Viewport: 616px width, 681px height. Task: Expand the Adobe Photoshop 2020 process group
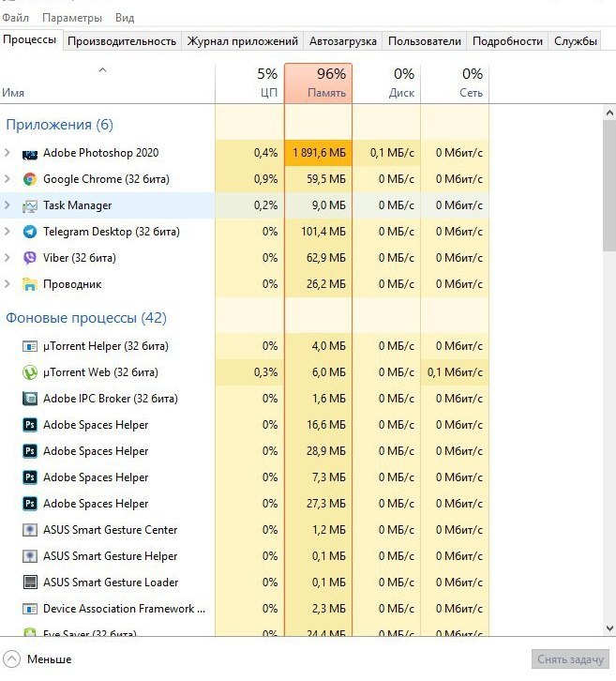click(7, 153)
